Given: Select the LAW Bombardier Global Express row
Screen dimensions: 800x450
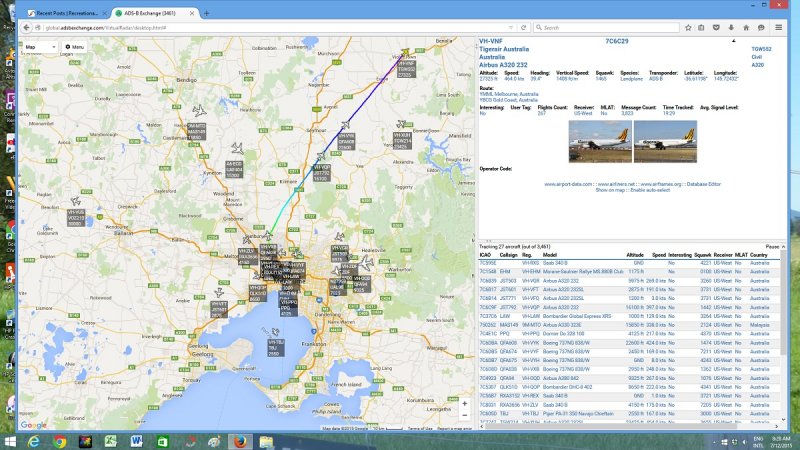Looking at the screenshot, I should pyautogui.click(x=629, y=316).
